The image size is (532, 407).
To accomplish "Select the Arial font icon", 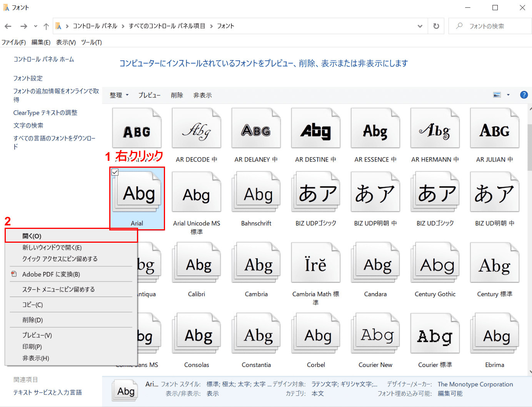I will pyautogui.click(x=137, y=192).
